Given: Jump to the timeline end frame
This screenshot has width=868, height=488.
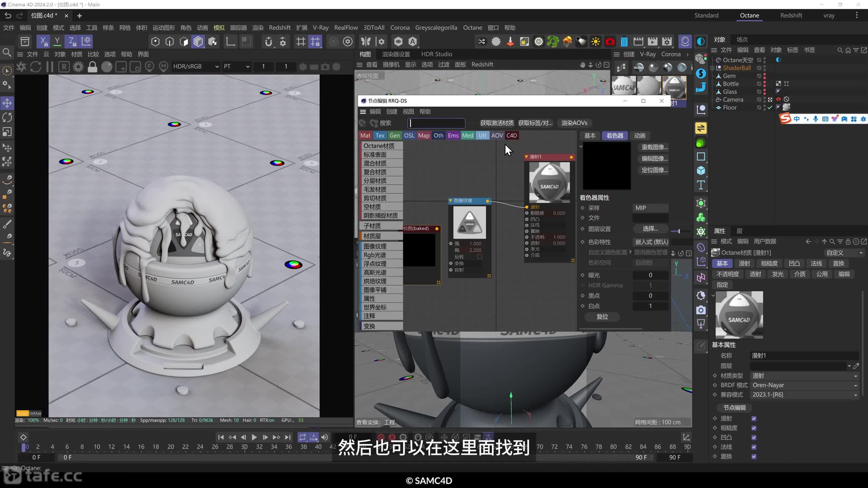Looking at the screenshot, I should pos(288,437).
